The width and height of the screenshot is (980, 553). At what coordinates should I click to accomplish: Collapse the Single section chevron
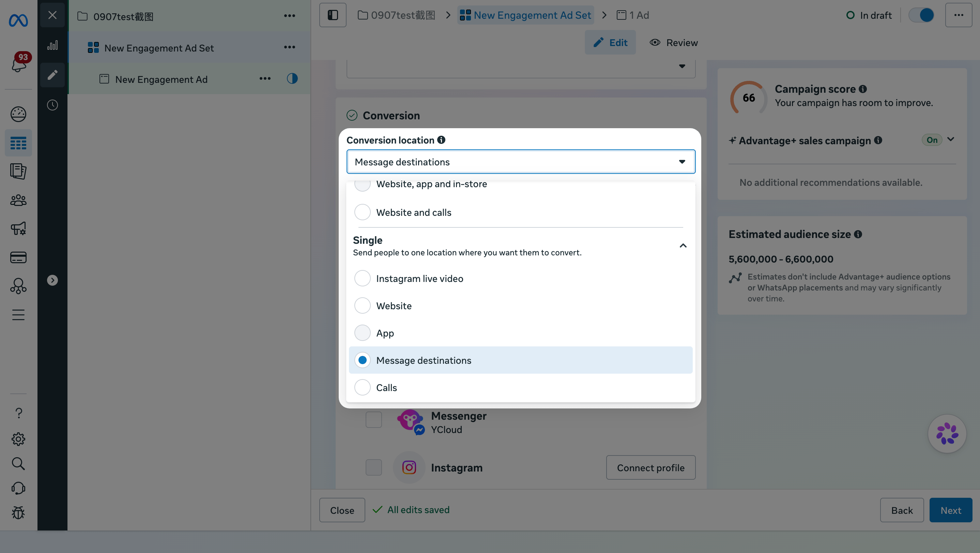click(x=683, y=246)
